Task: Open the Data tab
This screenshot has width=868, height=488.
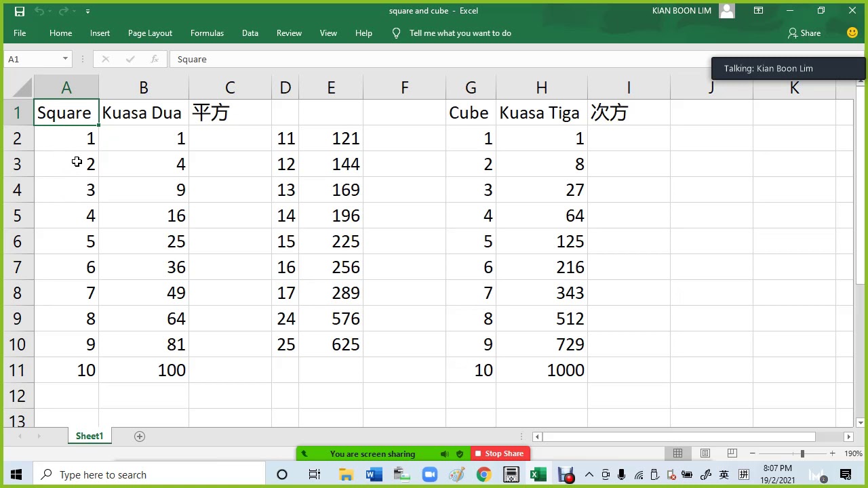Action: 250,33
